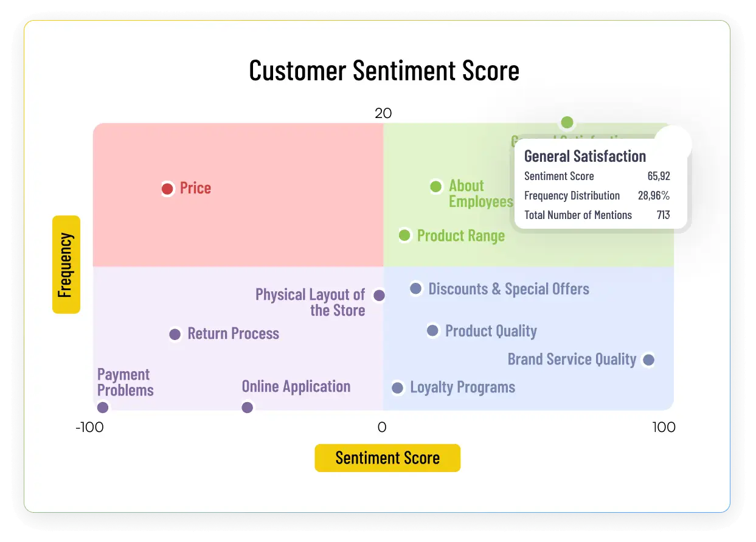Select the Physical Layout of the Store dot
The width and height of the screenshot is (756, 542).
coord(379,296)
